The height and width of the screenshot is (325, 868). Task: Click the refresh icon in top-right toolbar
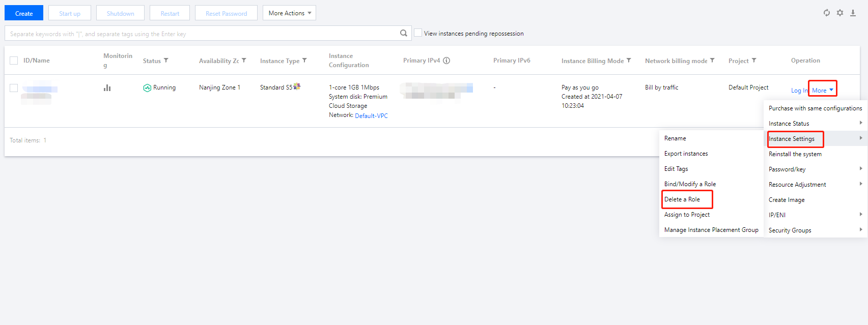[x=827, y=13]
